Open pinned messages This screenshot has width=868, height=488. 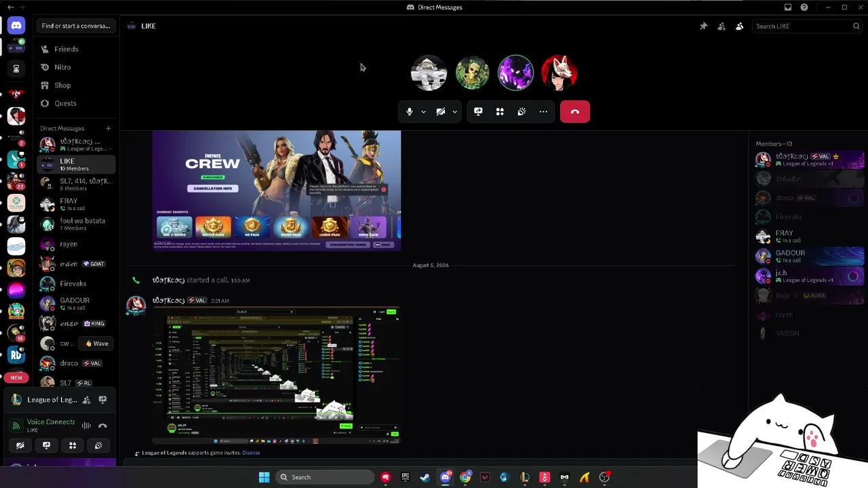(703, 26)
